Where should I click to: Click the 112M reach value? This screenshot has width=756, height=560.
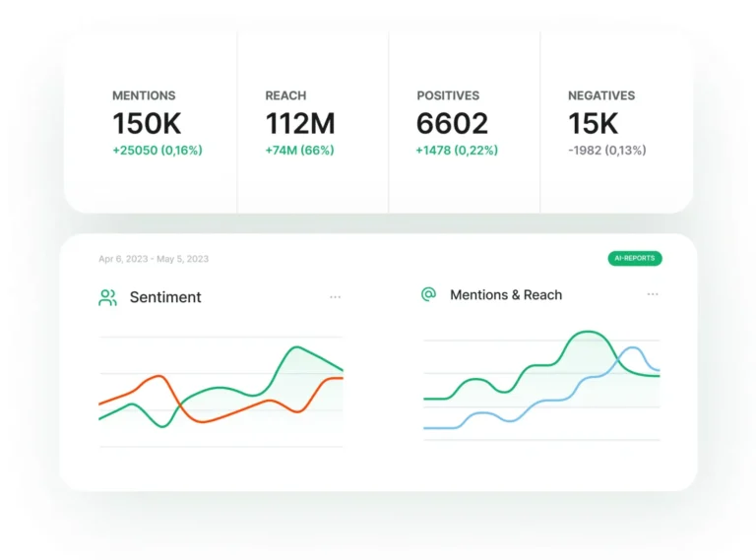click(x=300, y=123)
